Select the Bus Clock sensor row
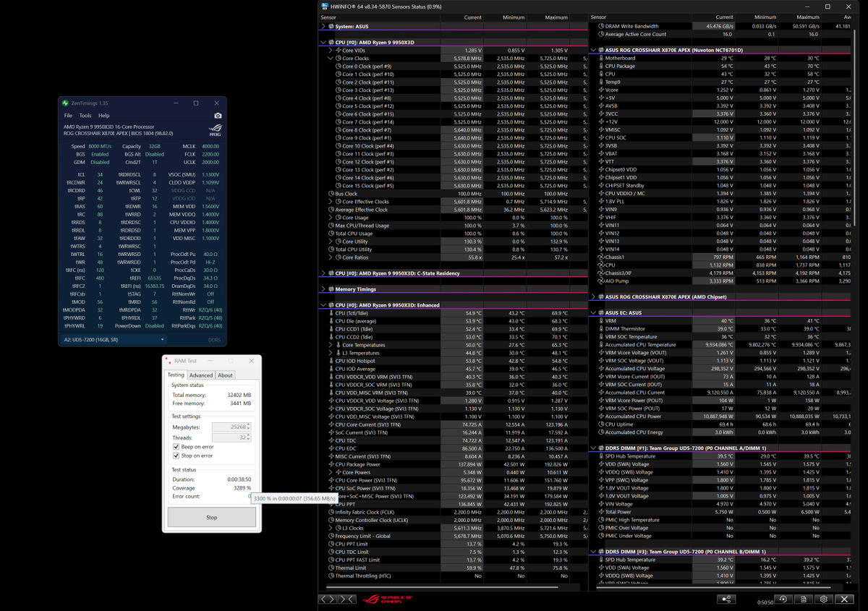The height and width of the screenshot is (611, 868). pos(454,194)
